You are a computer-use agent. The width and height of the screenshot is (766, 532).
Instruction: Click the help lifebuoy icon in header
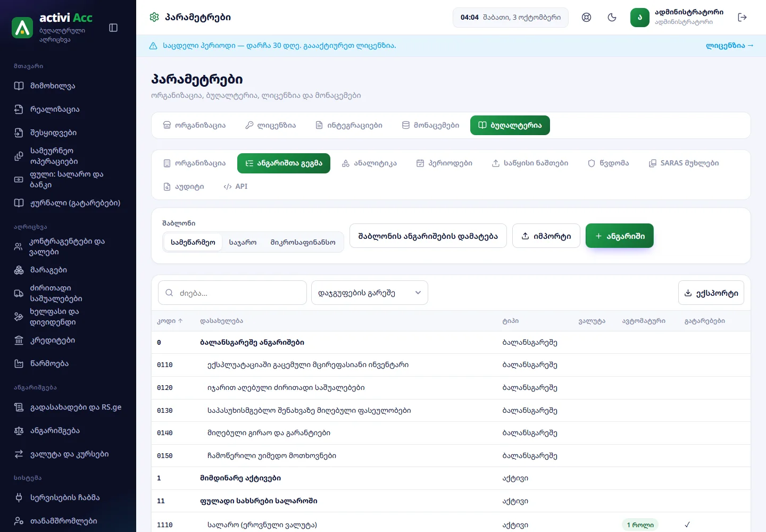tap(586, 18)
